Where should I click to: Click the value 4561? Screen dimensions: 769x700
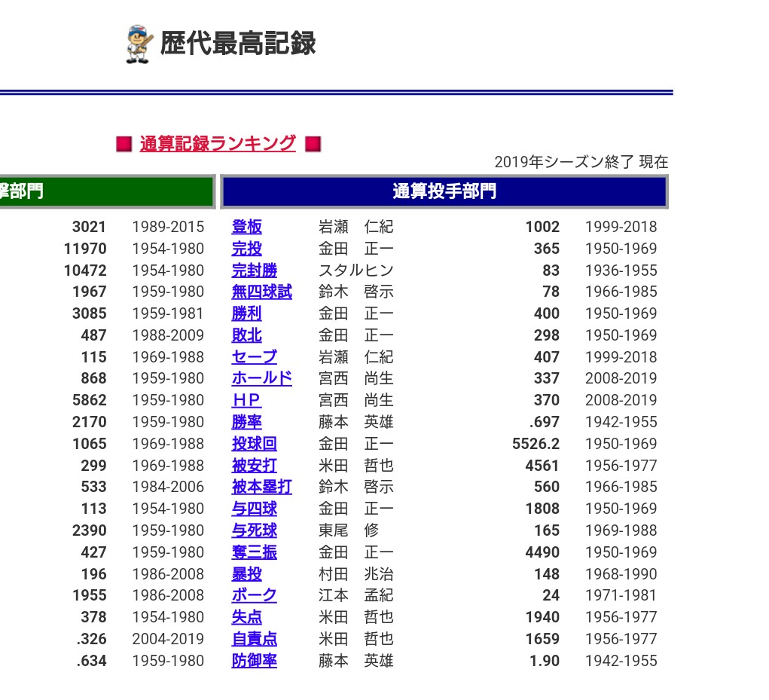[542, 465]
